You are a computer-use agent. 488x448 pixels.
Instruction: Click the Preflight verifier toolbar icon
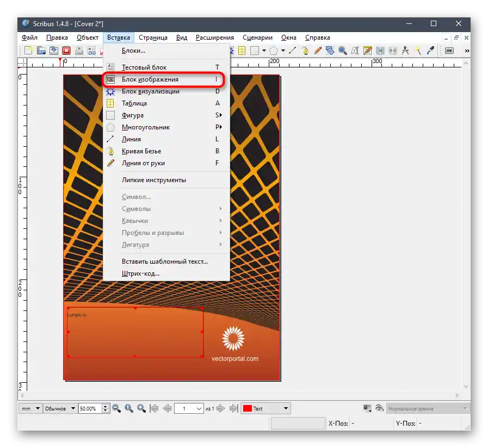(91, 51)
